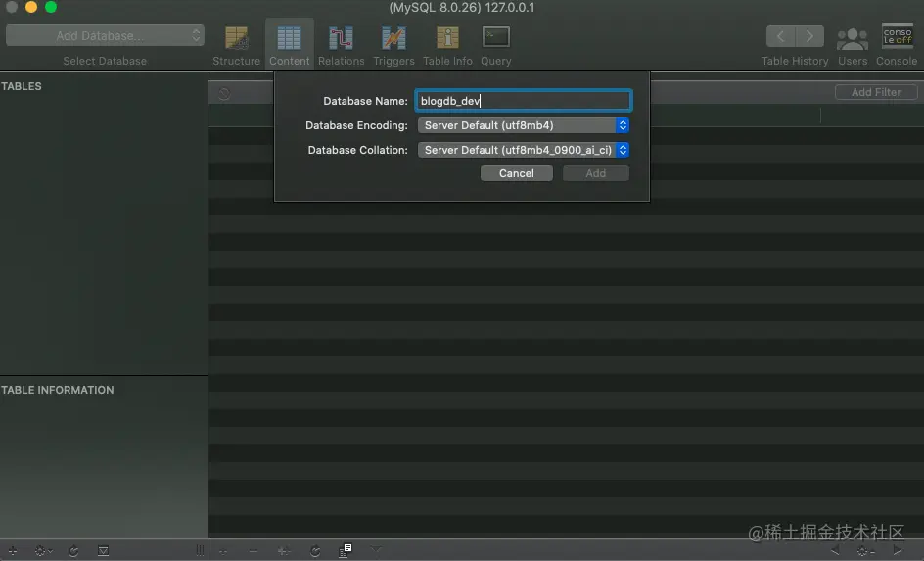924x561 pixels.
Task: Focus the Database Name field
Action: coord(524,101)
